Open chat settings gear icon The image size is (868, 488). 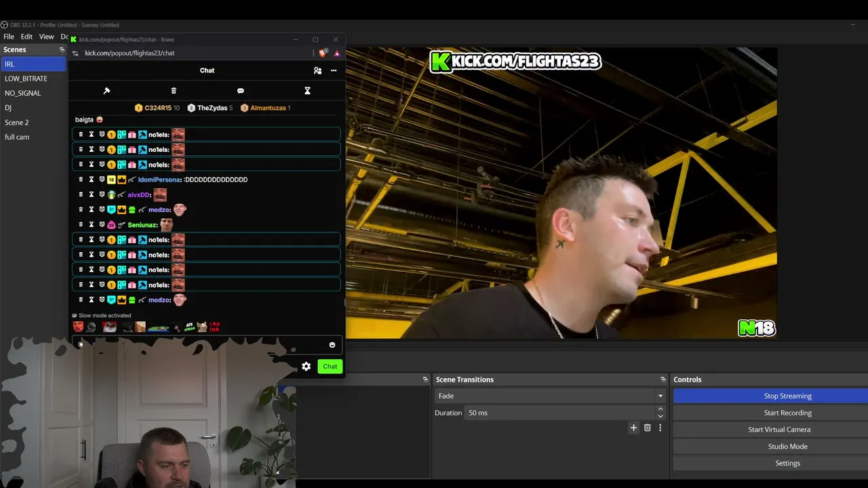click(x=307, y=367)
